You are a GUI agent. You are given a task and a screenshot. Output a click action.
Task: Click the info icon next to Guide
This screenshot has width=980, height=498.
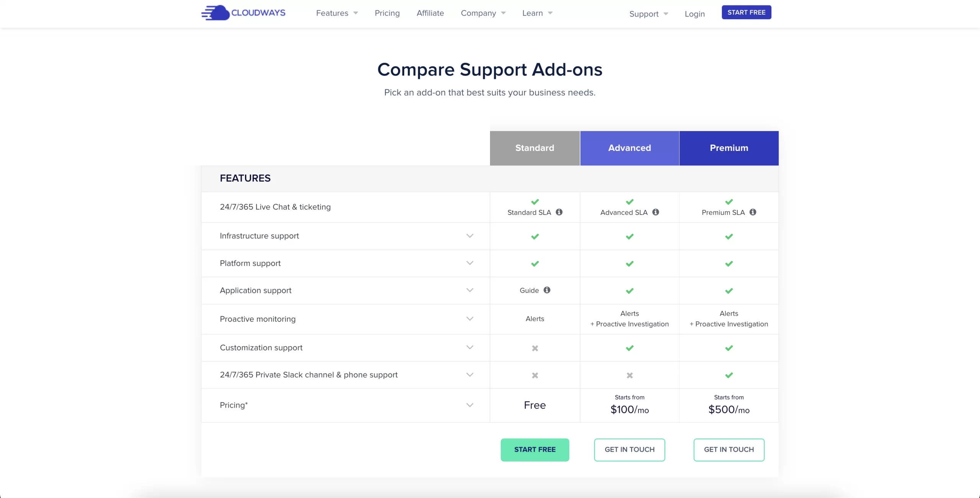[x=547, y=290]
